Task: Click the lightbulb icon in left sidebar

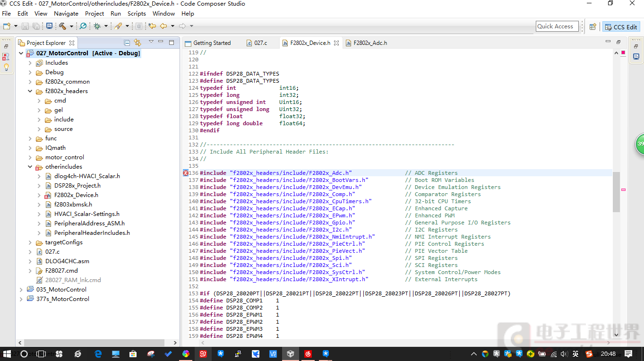Action: [x=6, y=67]
